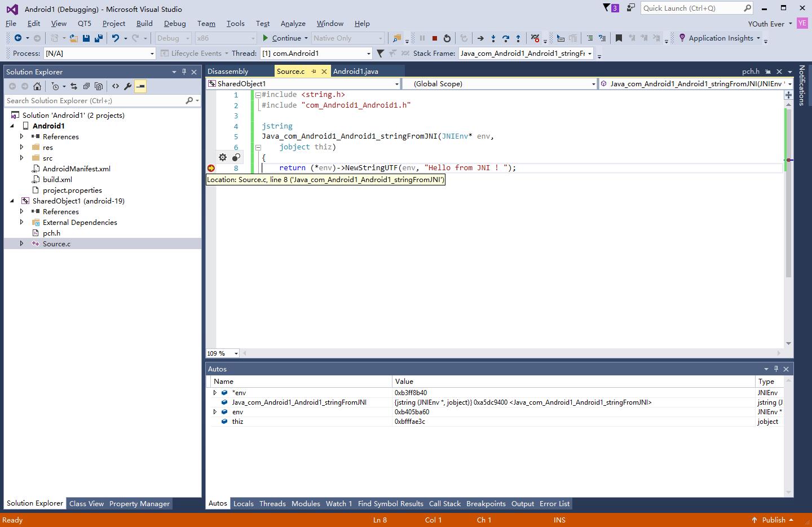812x527 pixels.
Task: Click the Find in Files toolbar icon
Action: tap(397, 38)
